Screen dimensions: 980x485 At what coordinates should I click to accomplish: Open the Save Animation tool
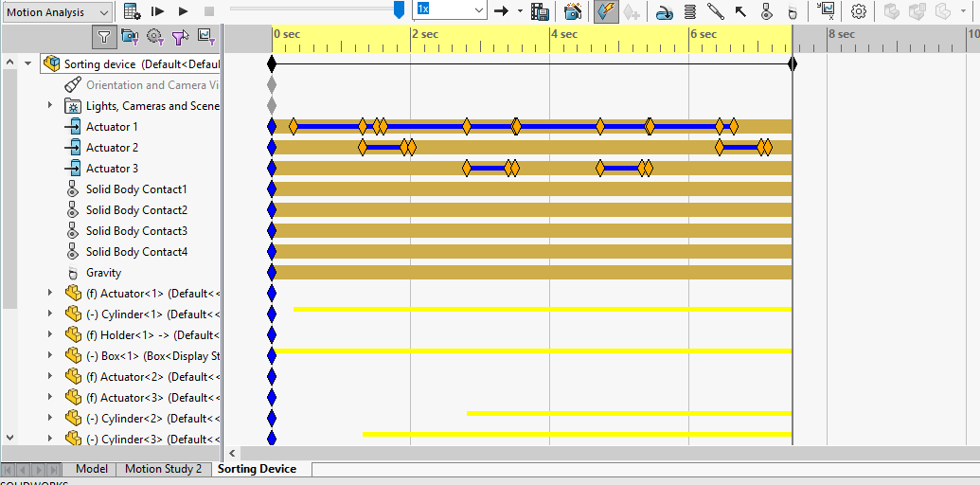[x=540, y=10]
